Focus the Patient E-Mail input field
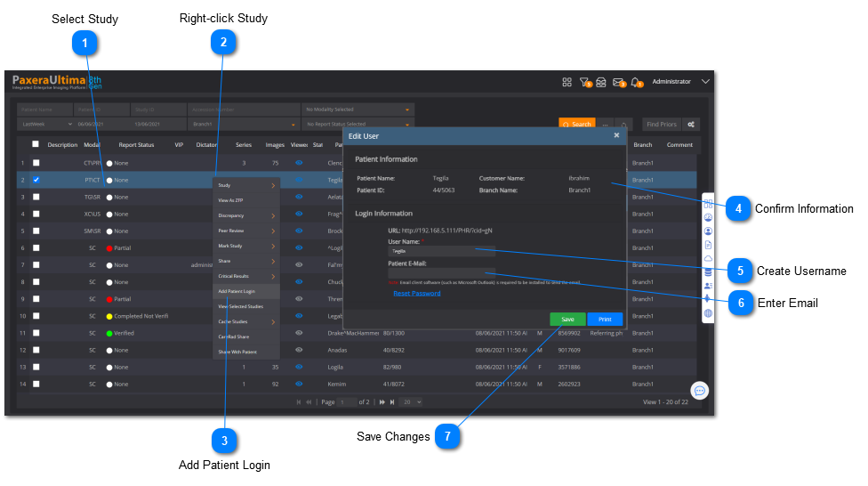Image resolution: width=868 pixels, height=486 pixels. pyautogui.click(x=441, y=273)
